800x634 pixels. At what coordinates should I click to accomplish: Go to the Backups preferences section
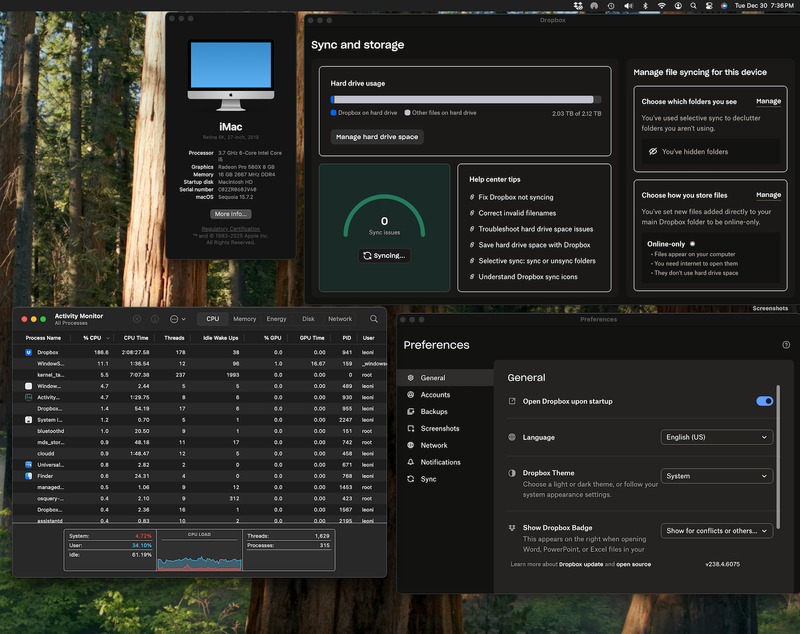pos(433,412)
